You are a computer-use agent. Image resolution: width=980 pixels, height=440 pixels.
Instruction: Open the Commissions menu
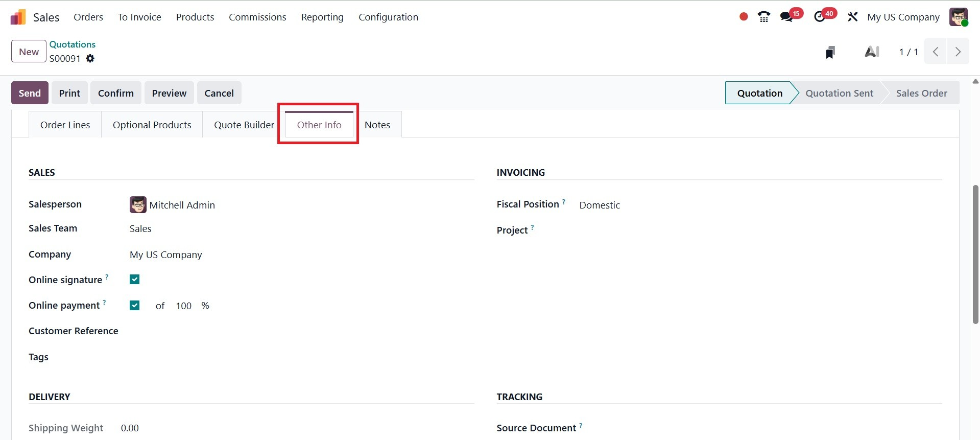pos(257,17)
